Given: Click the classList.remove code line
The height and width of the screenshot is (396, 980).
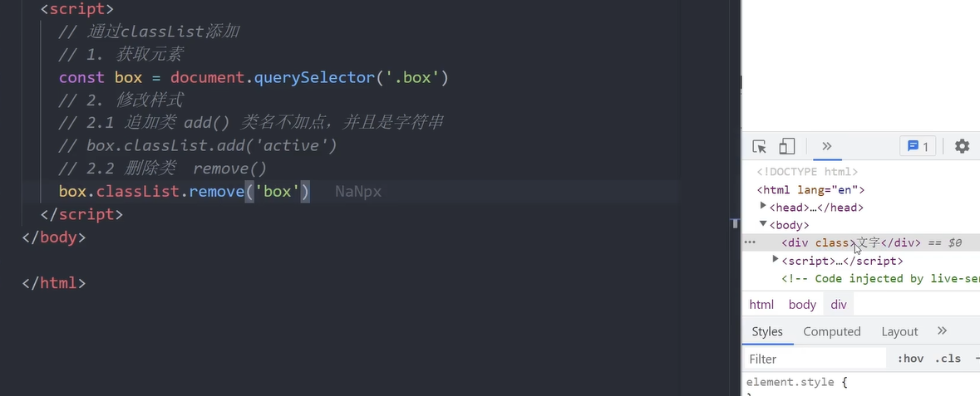Looking at the screenshot, I should coord(185,191).
